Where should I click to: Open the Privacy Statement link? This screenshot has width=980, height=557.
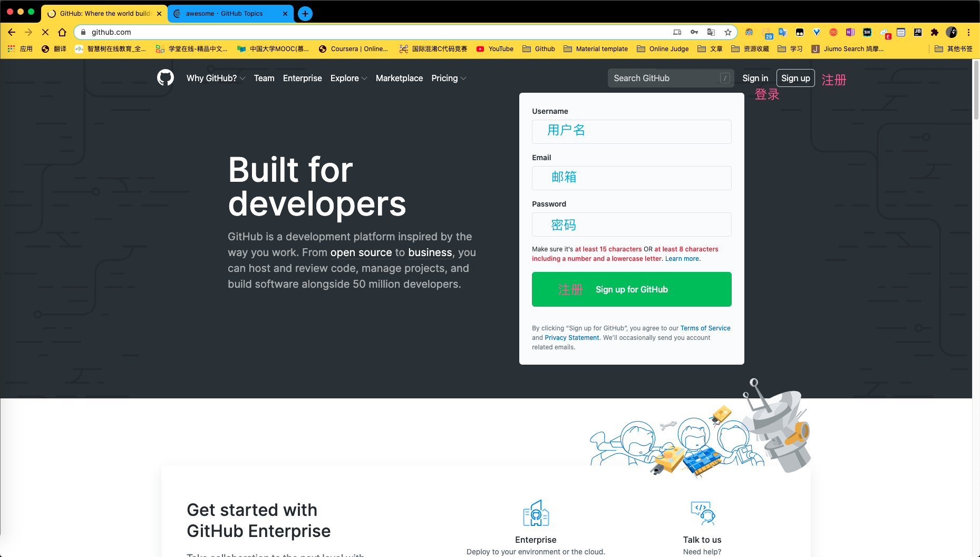572,338
